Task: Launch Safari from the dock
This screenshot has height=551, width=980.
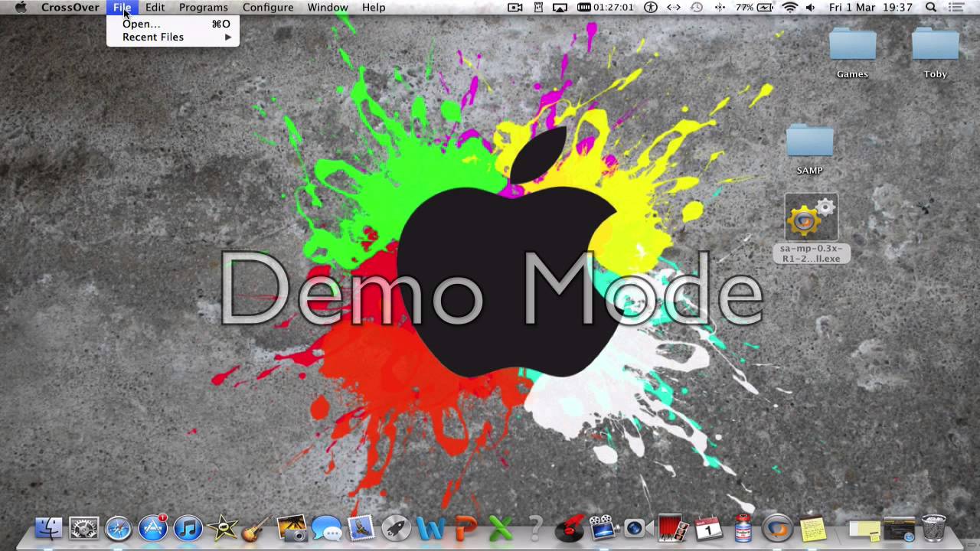Action: tap(118, 528)
